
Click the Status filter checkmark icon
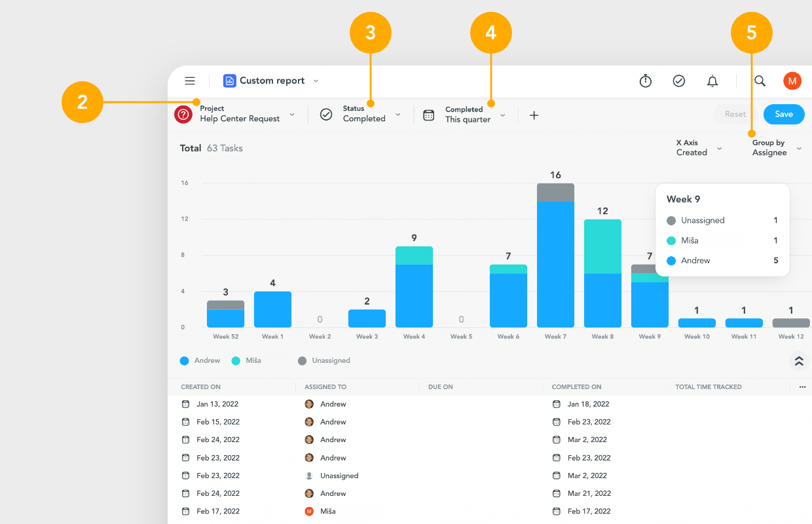[x=326, y=114]
